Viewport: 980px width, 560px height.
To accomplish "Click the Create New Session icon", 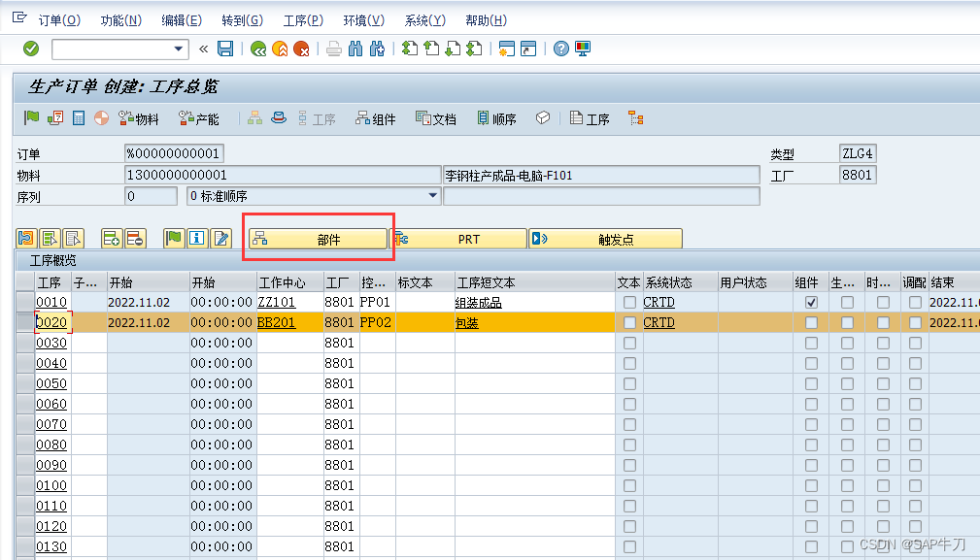I will pyautogui.click(x=507, y=49).
